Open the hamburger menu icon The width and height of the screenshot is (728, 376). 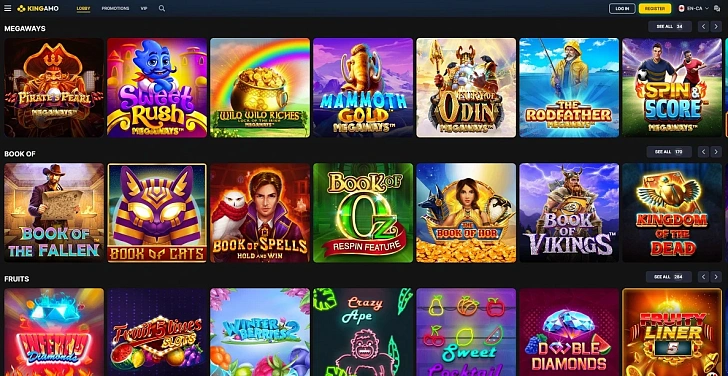tap(7, 8)
